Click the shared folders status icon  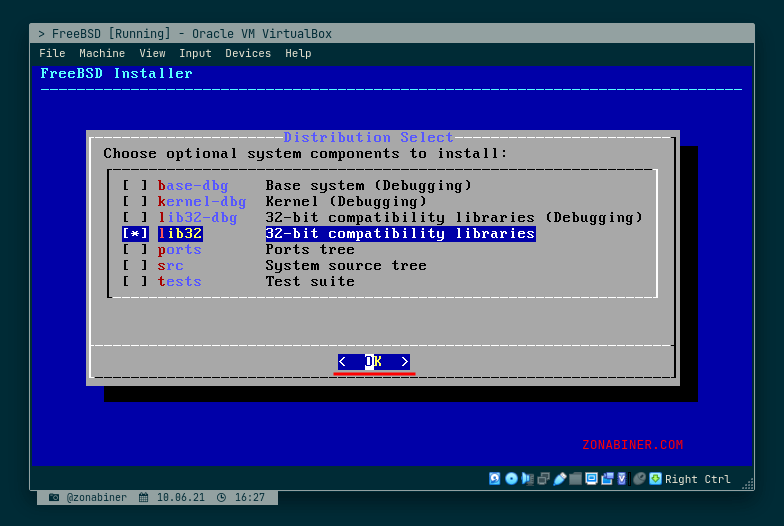pos(576,478)
